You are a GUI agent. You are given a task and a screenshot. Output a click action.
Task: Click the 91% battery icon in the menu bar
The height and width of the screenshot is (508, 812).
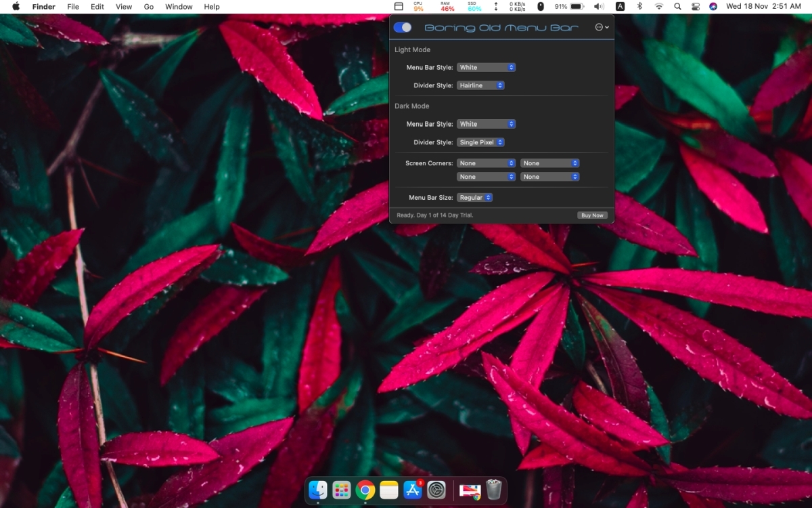coord(567,6)
